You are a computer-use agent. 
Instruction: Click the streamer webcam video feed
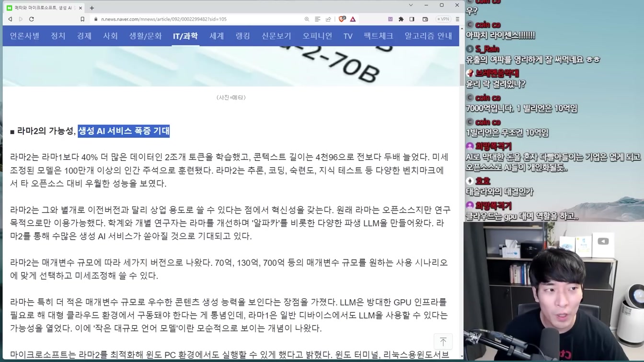[554, 292]
